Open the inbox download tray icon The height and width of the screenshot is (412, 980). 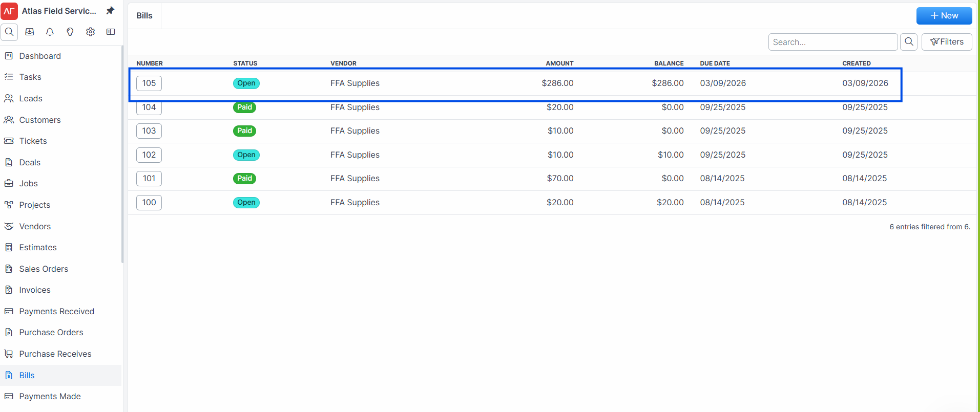[x=30, y=32]
